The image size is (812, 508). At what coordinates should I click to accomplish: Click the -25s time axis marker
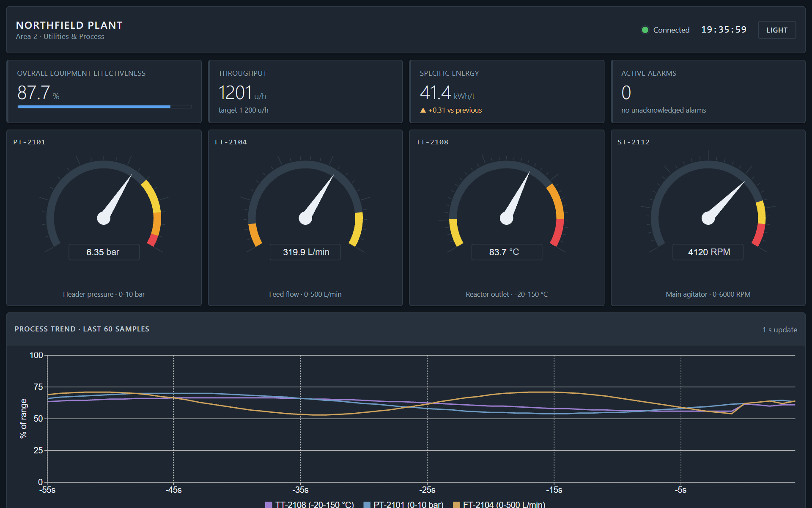pos(427,490)
